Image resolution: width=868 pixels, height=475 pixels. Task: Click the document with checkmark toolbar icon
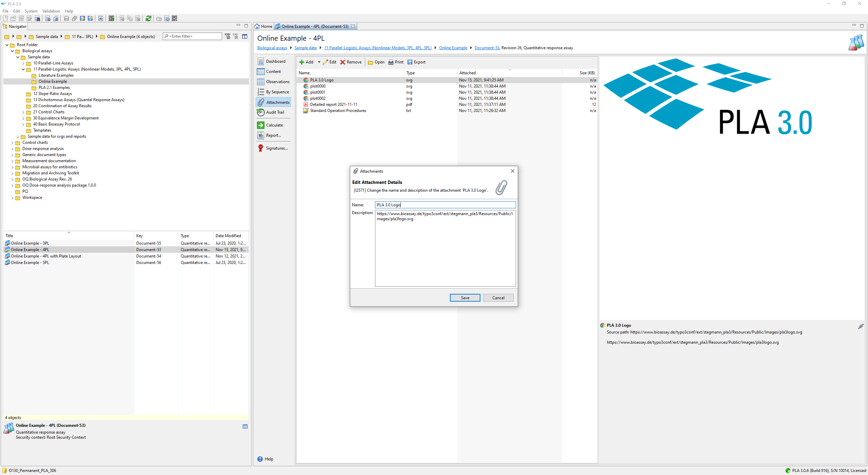(x=167, y=18)
